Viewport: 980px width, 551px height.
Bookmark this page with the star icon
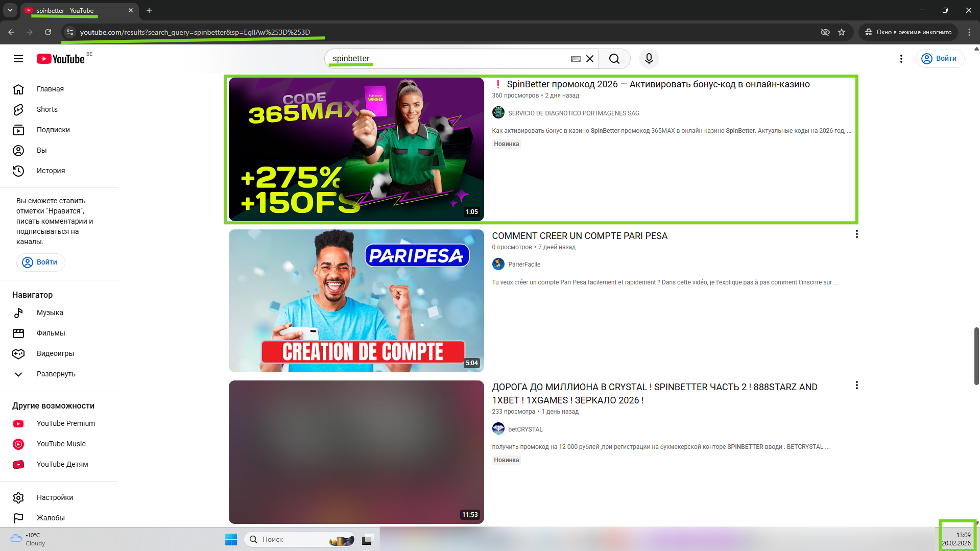[842, 32]
